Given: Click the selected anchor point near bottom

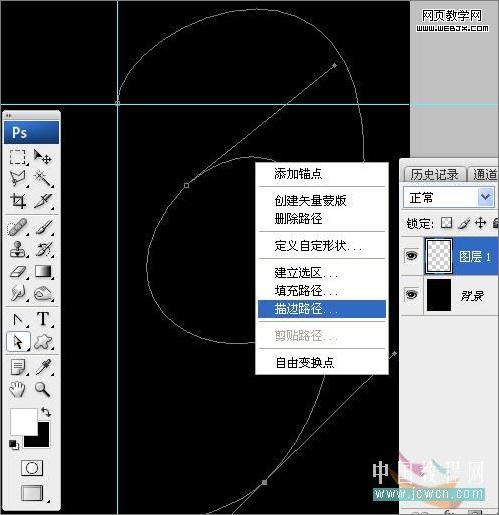Looking at the screenshot, I should [264, 482].
